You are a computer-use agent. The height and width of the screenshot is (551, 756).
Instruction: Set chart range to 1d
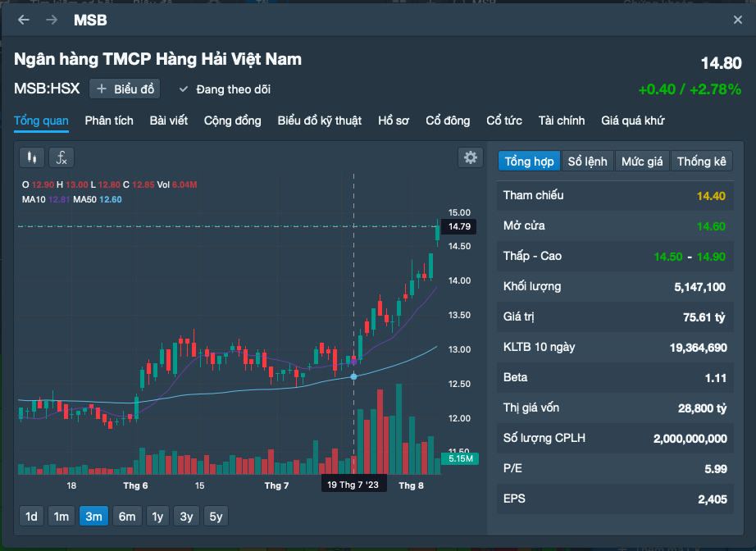tap(31, 517)
